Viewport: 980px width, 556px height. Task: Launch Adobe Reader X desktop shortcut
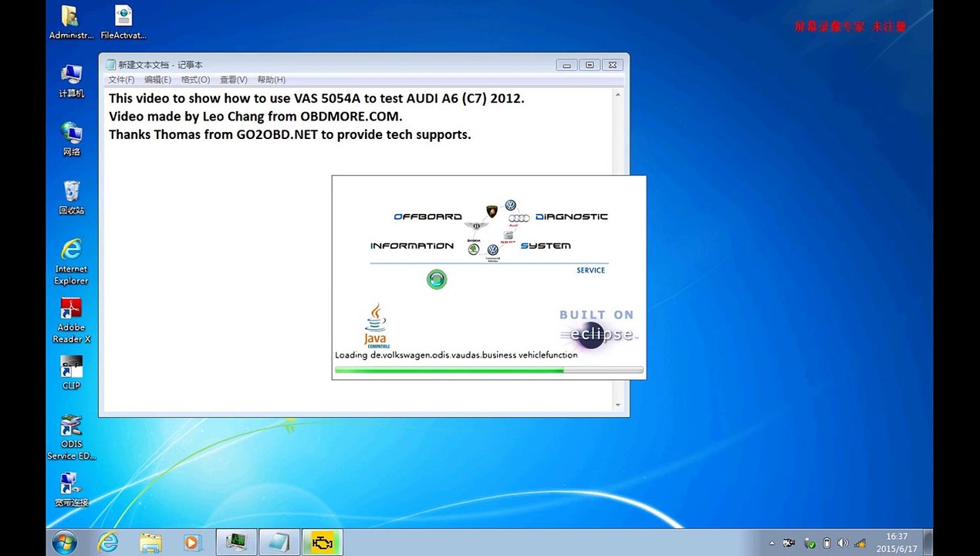pyautogui.click(x=71, y=320)
